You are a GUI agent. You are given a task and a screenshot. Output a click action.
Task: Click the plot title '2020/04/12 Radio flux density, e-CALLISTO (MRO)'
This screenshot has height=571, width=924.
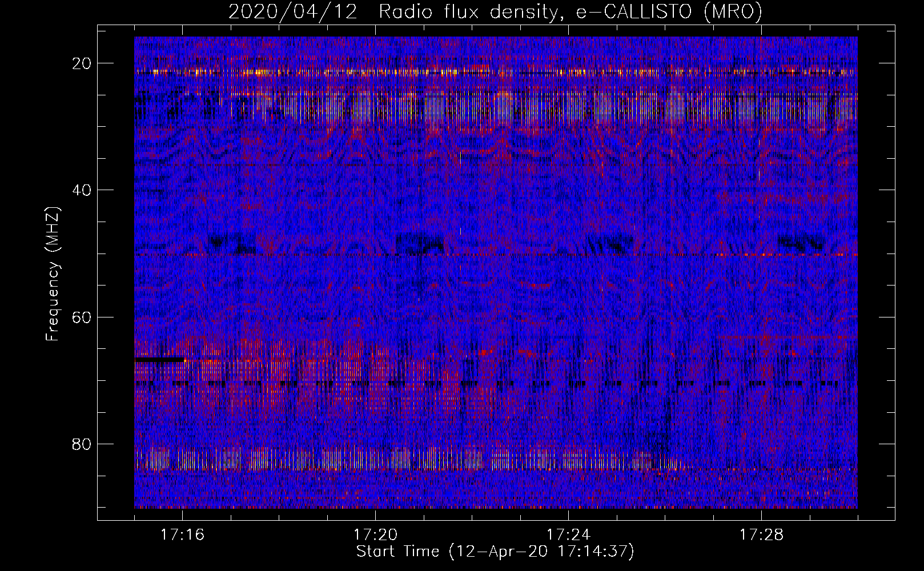(x=495, y=11)
